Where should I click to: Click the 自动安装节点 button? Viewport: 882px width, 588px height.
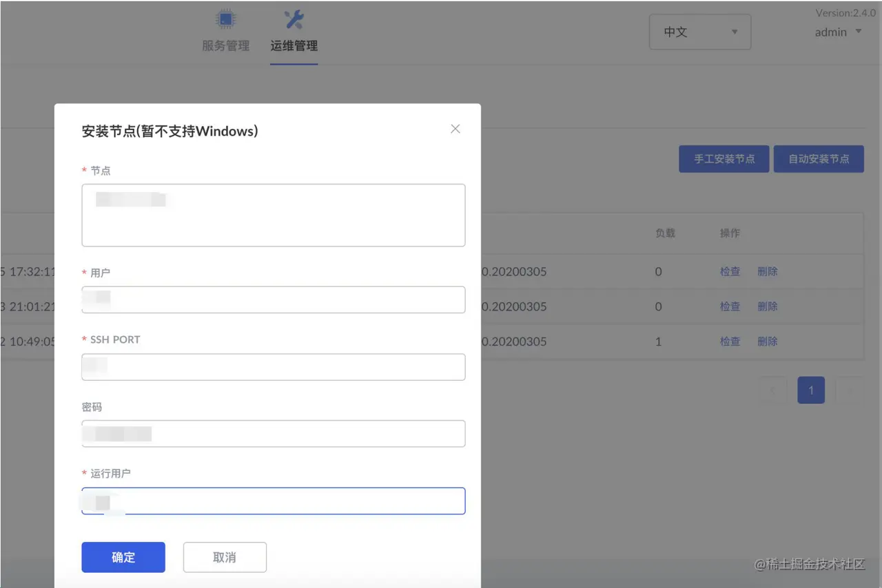pos(819,159)
